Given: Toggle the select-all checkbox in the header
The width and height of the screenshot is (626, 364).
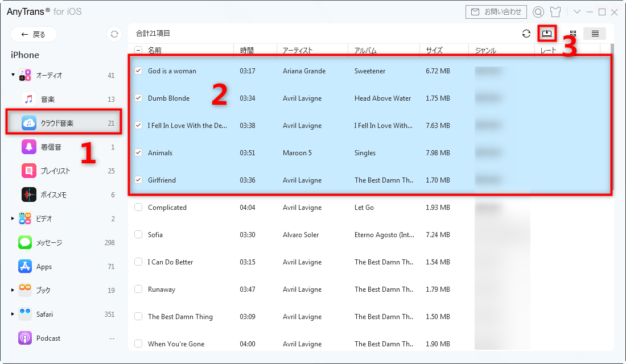Looking at the screenshot, I should coord(138,50).
